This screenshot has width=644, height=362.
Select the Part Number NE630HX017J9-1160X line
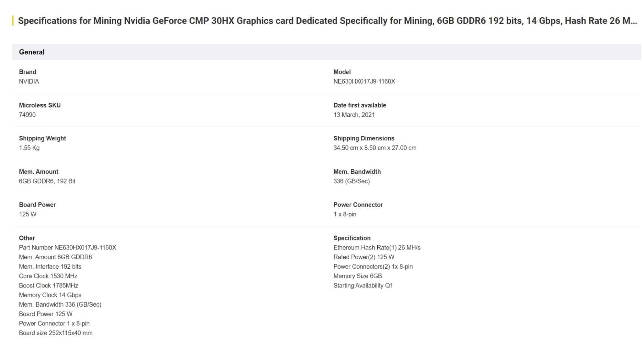(68, 247)
